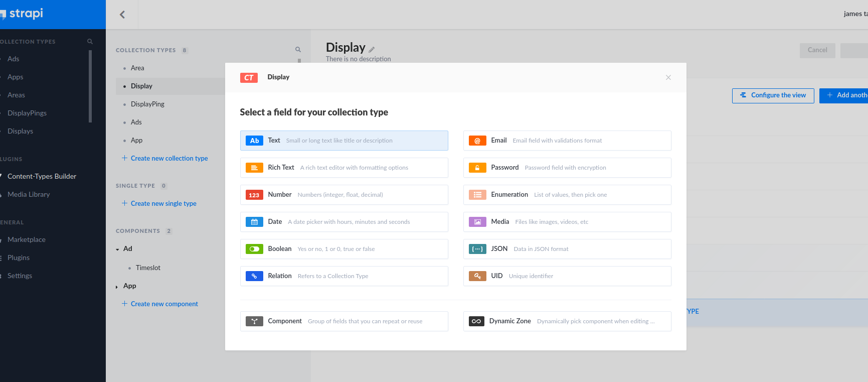This screenshot has height=382, width=868.
Task: Choose the JSON field type icon
Action: (477, 249)
